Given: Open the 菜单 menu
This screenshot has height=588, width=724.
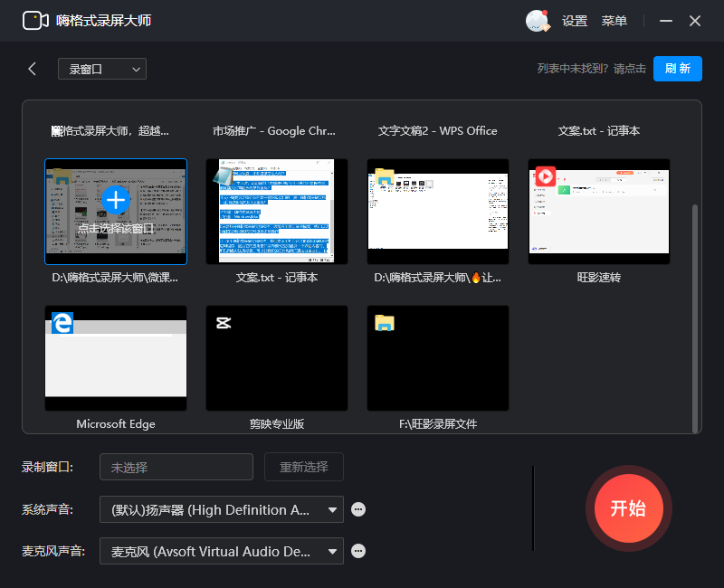Looking at the screenshot, I should tap(614, 20).
